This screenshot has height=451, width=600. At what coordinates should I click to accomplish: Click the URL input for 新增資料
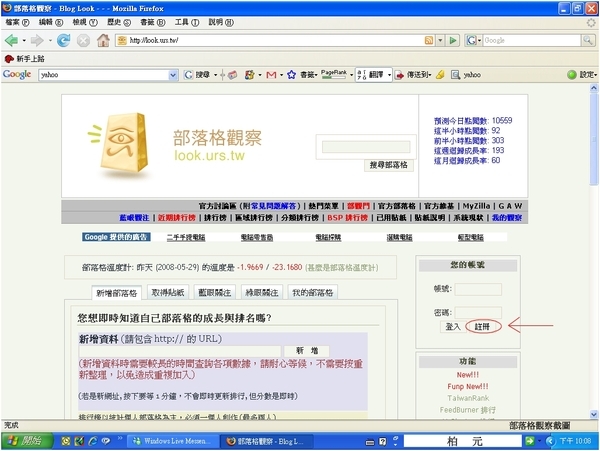click(x=180, y=351)
